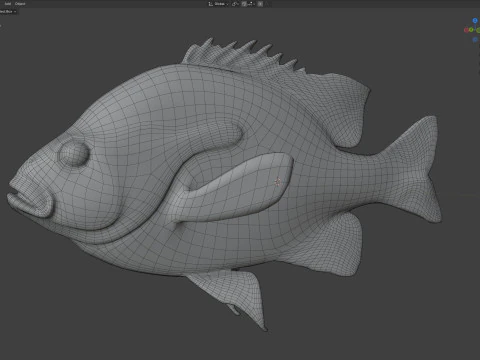The image size is (480, 360).
Task: Open the Select Box tool dropdown
Action: tap(8, 11)
